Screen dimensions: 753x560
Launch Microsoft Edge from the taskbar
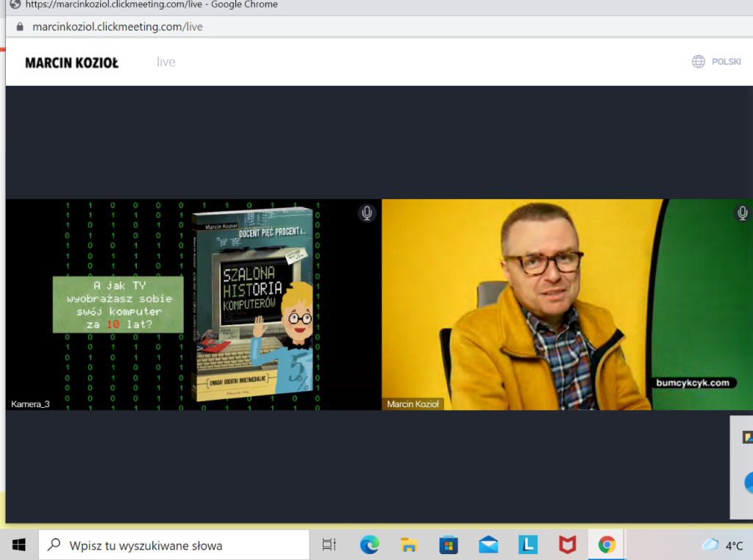point(369,545)
